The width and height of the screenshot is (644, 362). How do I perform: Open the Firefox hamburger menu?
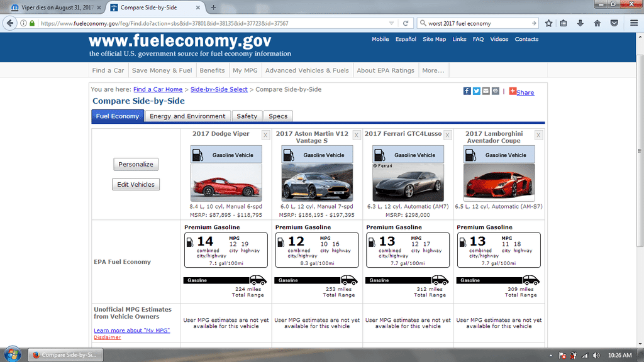click(633, 23)
